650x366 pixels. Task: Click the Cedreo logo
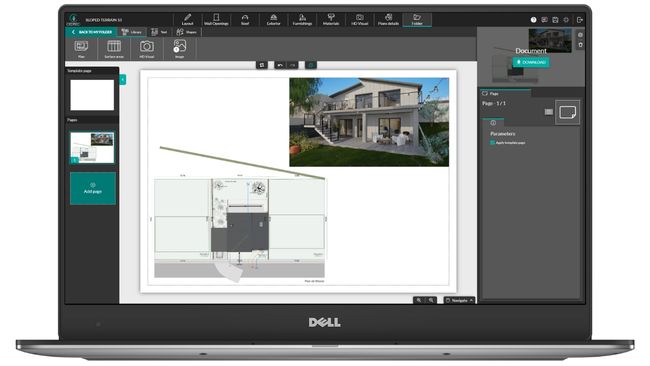tap(73, 19)
